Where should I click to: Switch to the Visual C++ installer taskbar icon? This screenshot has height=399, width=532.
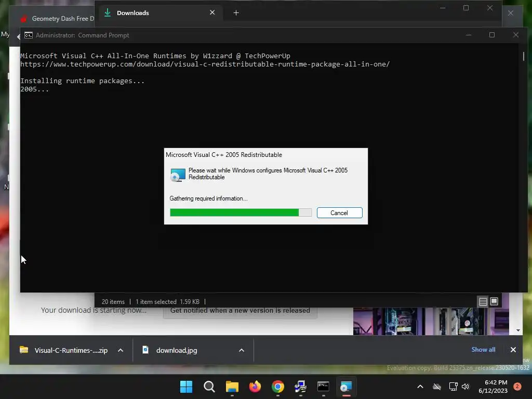click(346, 387)
